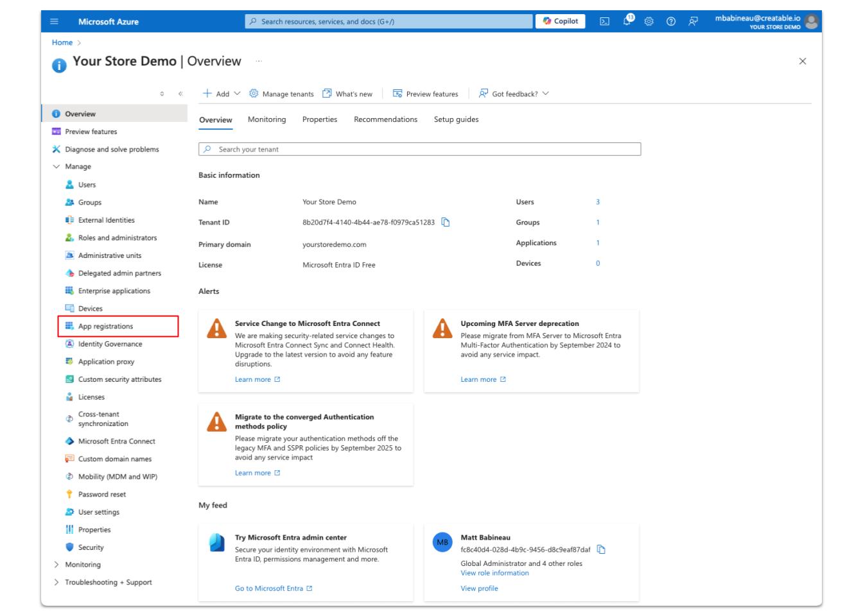Open Custom security attributes
The height and width of the screenshot is (616, 863).
[120, 379]
